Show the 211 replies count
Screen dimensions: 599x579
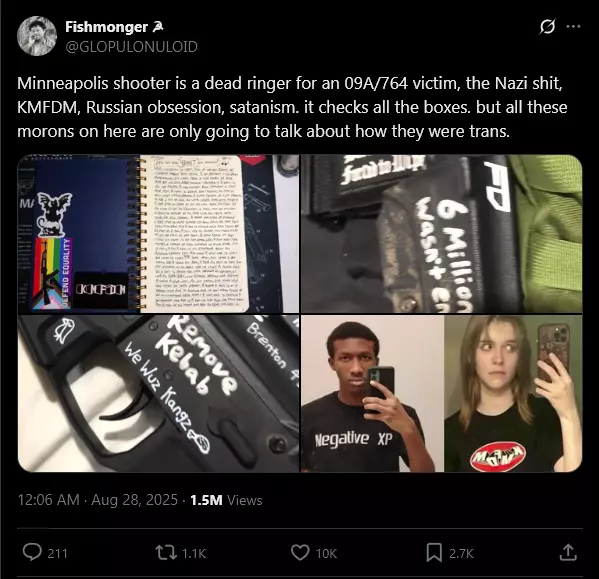tap(57, 553)
